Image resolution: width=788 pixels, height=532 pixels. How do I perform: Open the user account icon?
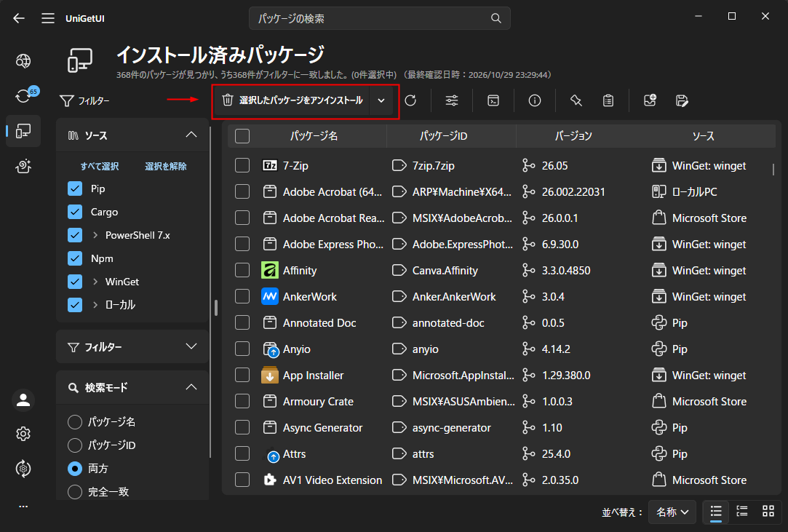[23, 400]
